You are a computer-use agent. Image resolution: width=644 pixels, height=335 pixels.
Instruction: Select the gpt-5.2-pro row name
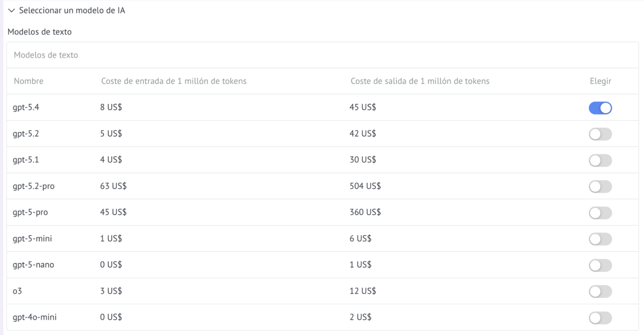[34, 186]
